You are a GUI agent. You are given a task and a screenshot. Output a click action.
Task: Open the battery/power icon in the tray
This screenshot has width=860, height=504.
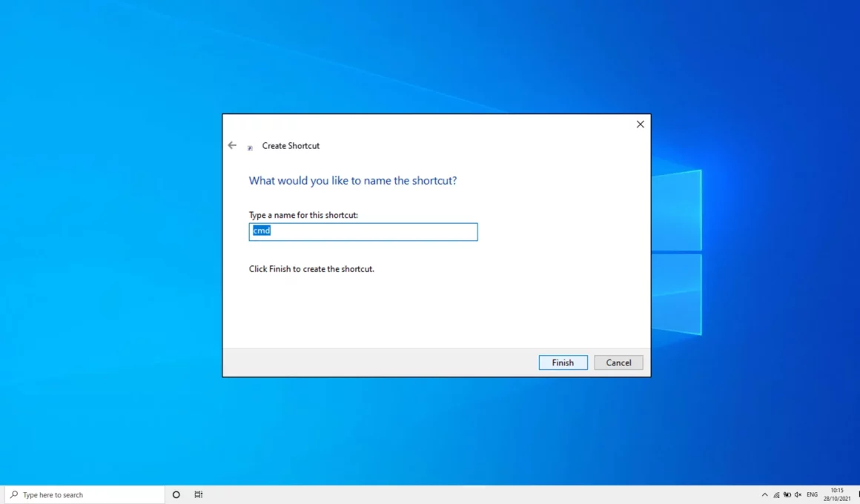pyautogui.click(x=787, y=494)
